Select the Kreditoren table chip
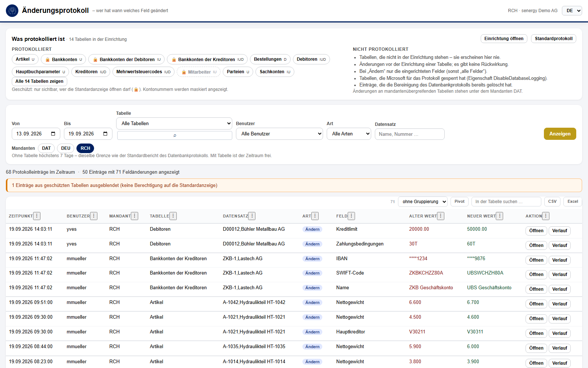This screenshot has width=588, height=368. coord(91,72)
